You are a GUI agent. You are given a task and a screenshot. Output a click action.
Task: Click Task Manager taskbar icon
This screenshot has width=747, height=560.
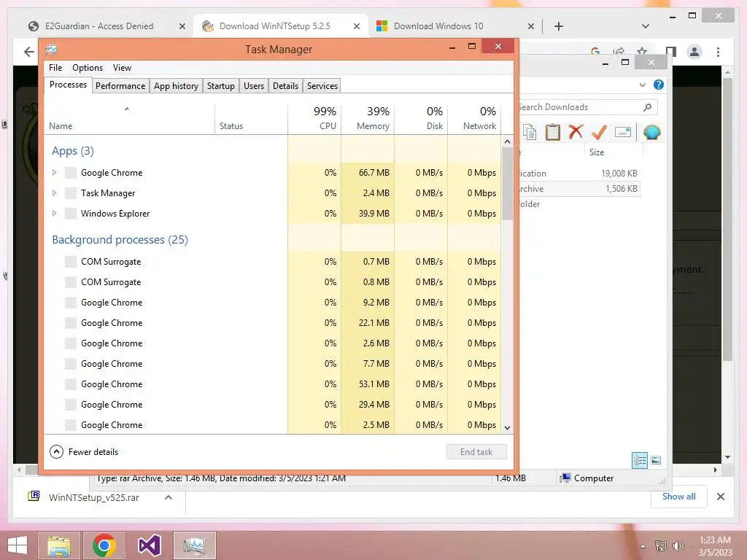[194, 545]
